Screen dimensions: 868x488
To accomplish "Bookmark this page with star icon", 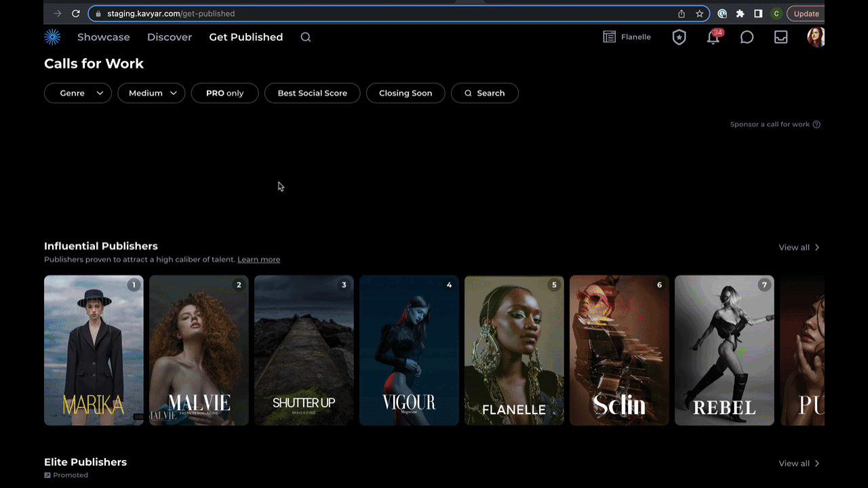I will click(x=699, y=14).
